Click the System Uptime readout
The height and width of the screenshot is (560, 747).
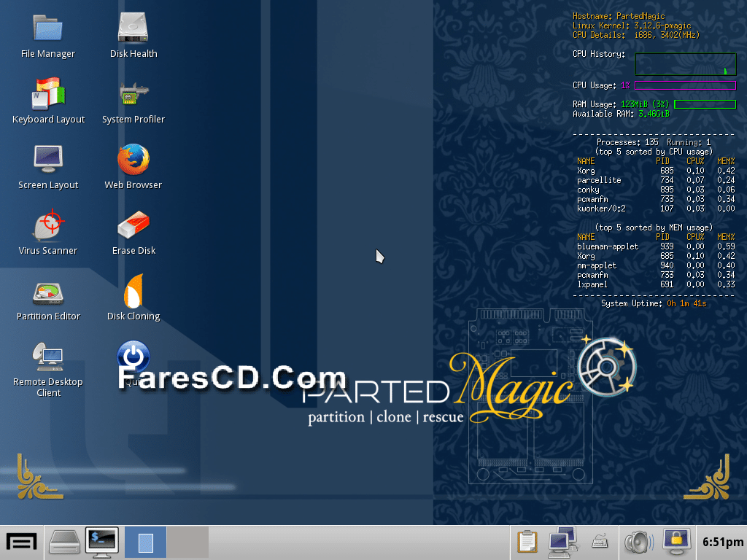tap(654, 303)
